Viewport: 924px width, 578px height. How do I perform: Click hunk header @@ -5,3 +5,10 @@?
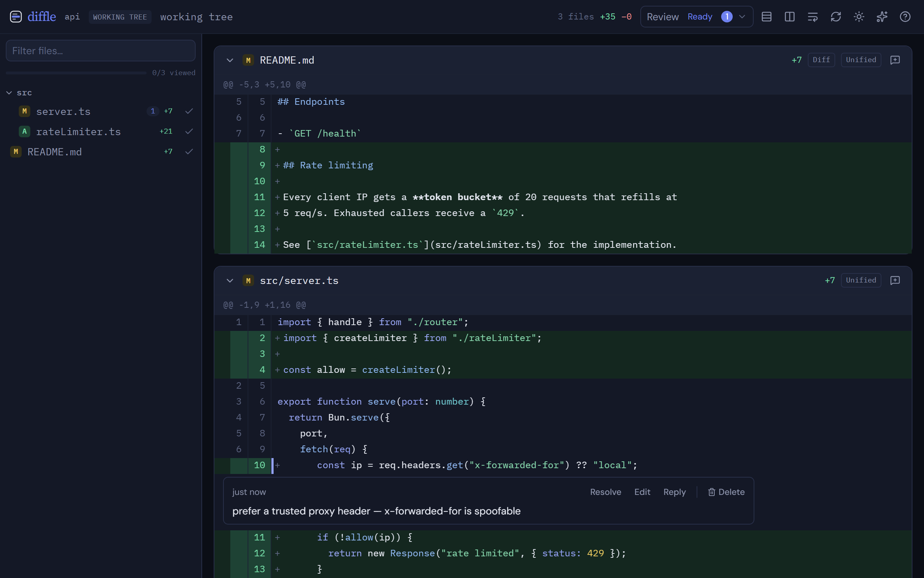coord(264,85)
